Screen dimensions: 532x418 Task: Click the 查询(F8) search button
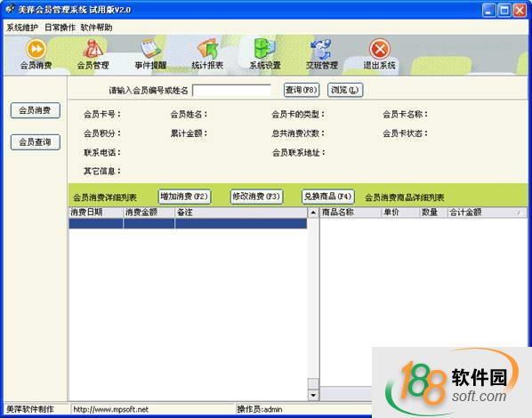[302, 90]
